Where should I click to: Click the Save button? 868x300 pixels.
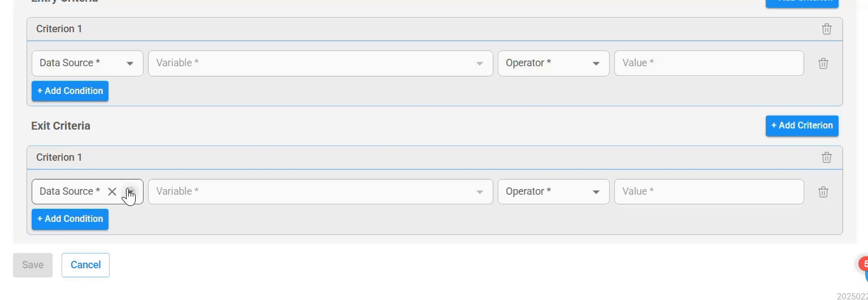[x=33, y=265]
